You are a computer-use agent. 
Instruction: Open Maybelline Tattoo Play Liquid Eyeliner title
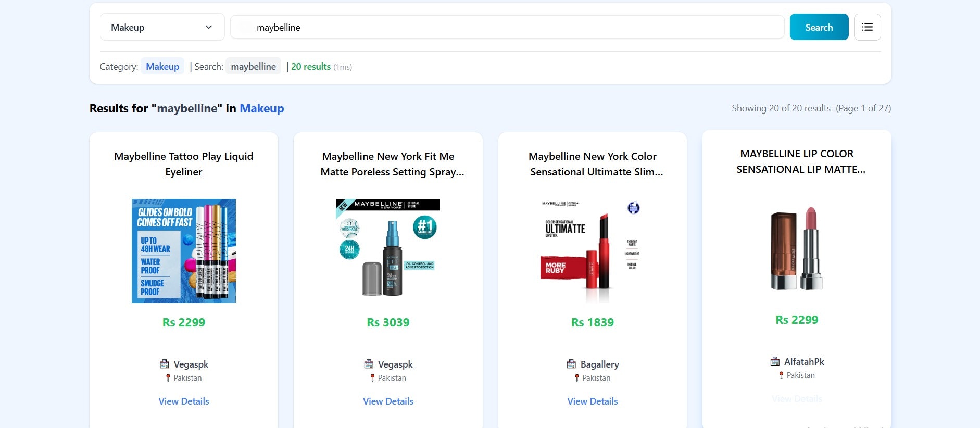[184, 164]
